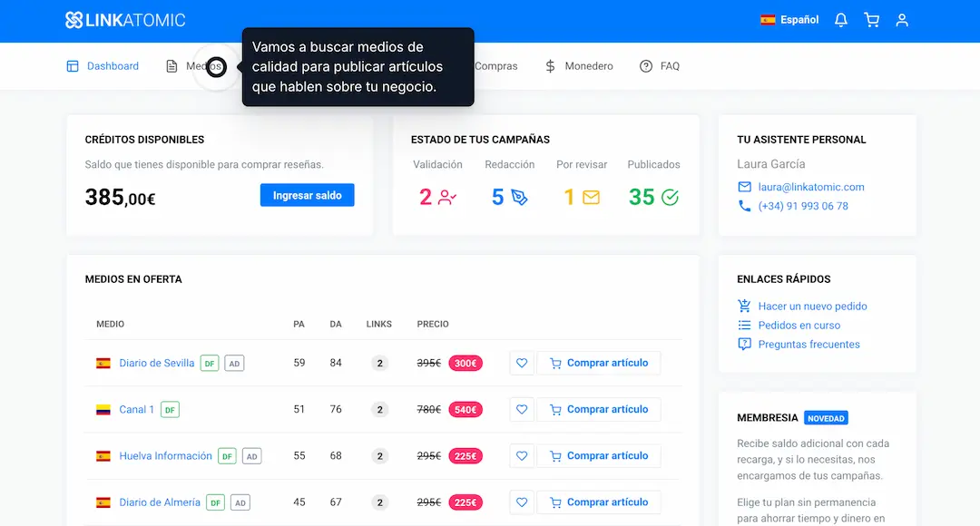The image size is (980, 526).
Task: Open Pedidos en curso quick link
Action: (799, 326)
